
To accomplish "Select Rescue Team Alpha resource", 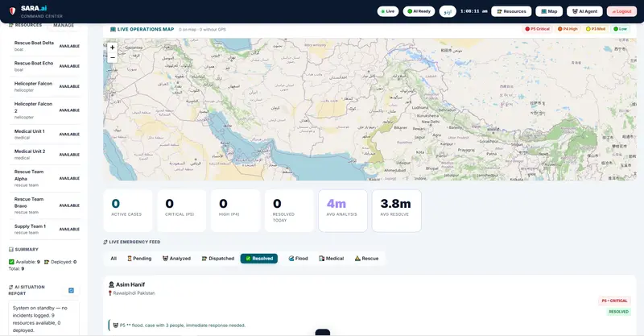I will (45, 178).
